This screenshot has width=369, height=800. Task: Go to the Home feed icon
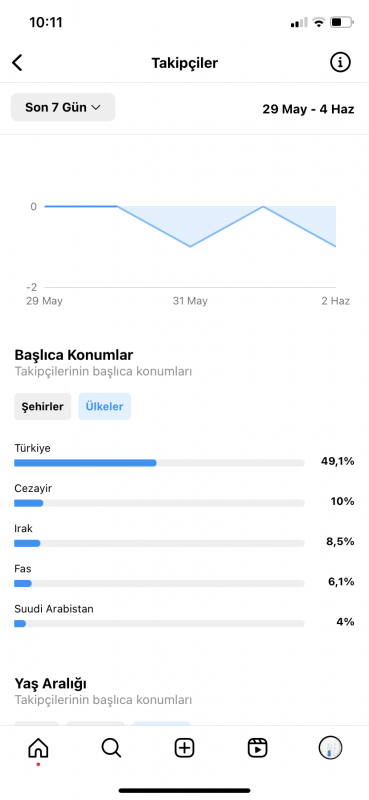(x=38, y=748)
